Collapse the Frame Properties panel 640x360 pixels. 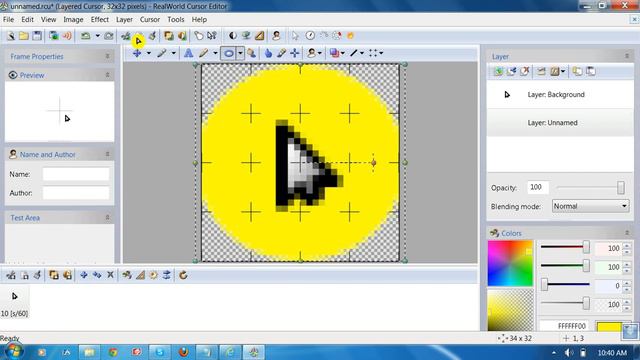[107, 56]
